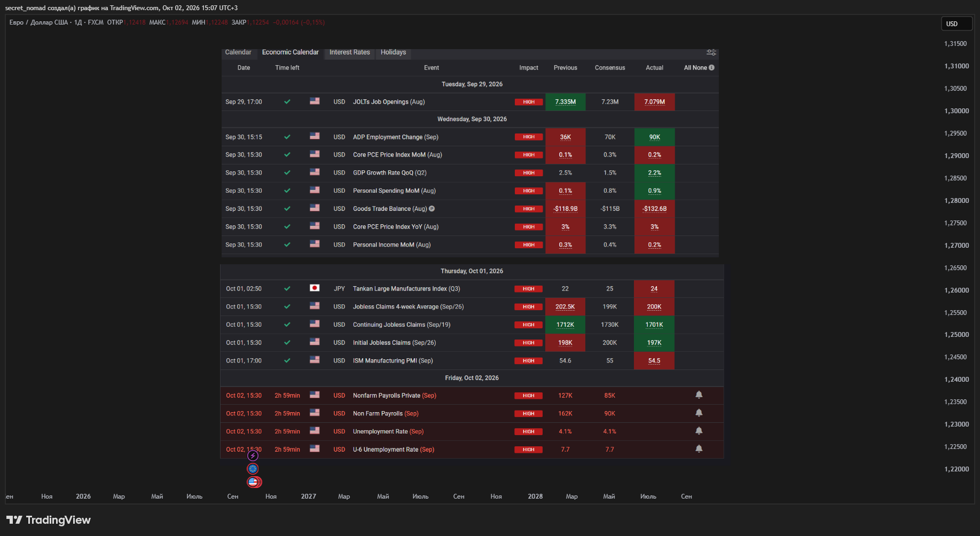The width and height of the screenshot is (980, 536).
Task: Click the US flag in JOLTs Job Openings row
Action: click(x=315, y=101)
